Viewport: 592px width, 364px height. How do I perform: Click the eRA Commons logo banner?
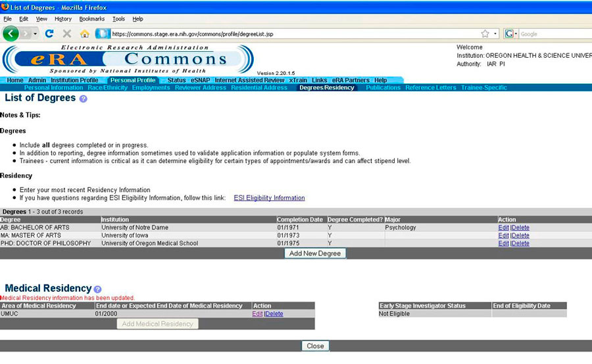(128, 59)
